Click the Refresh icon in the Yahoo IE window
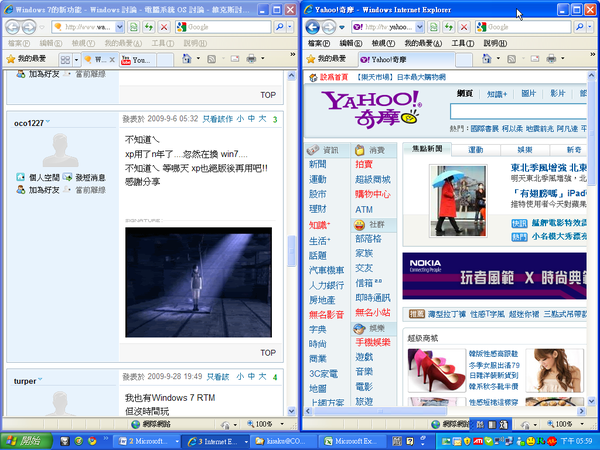The image size is (600, 450). [x=448, y=27]
